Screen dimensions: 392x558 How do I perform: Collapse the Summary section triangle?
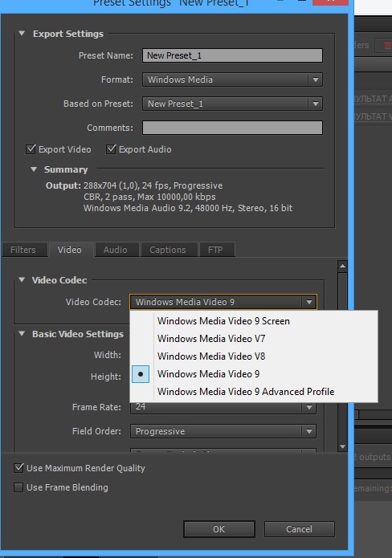tap(34, 169)
